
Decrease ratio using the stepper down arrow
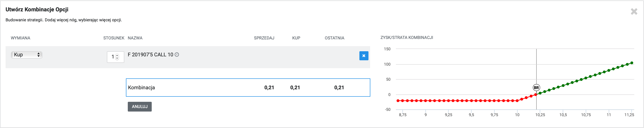click(x=117, y=58)
